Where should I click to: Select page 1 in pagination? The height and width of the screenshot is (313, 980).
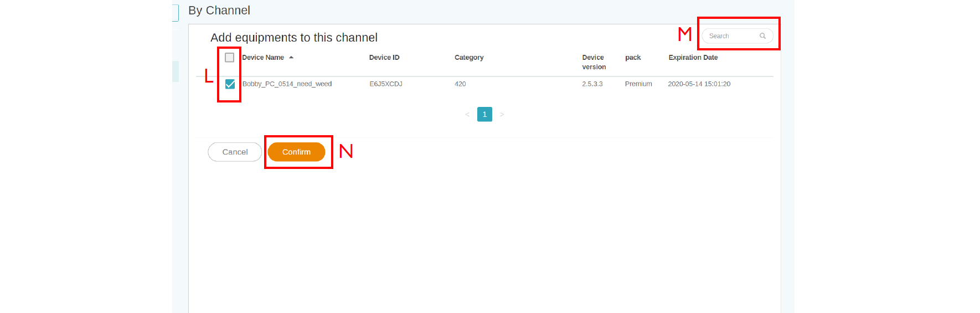tap(484, 115)
